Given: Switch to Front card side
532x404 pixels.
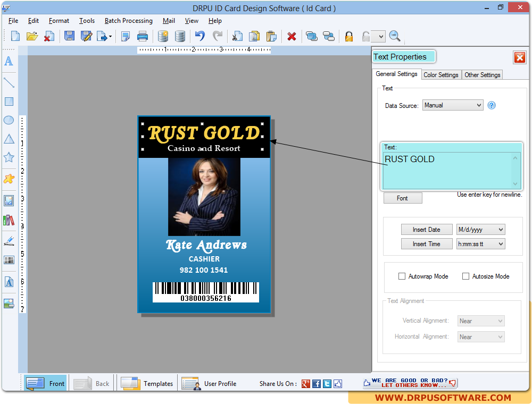Looking at the screenshot, I should pyautogui.click(x=45, y=383).
